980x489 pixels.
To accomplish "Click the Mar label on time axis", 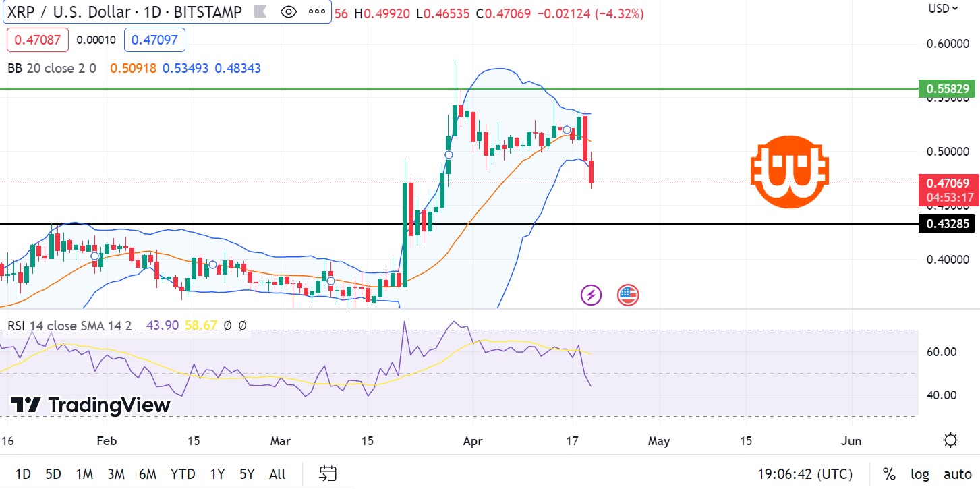I will point(281,441).
